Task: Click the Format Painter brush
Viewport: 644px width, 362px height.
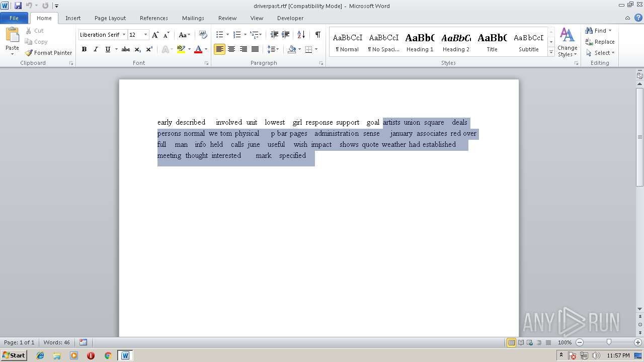Action: 29,53
